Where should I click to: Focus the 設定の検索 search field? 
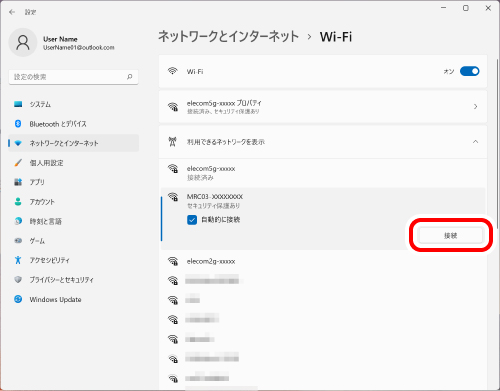[x=73, y=77]
